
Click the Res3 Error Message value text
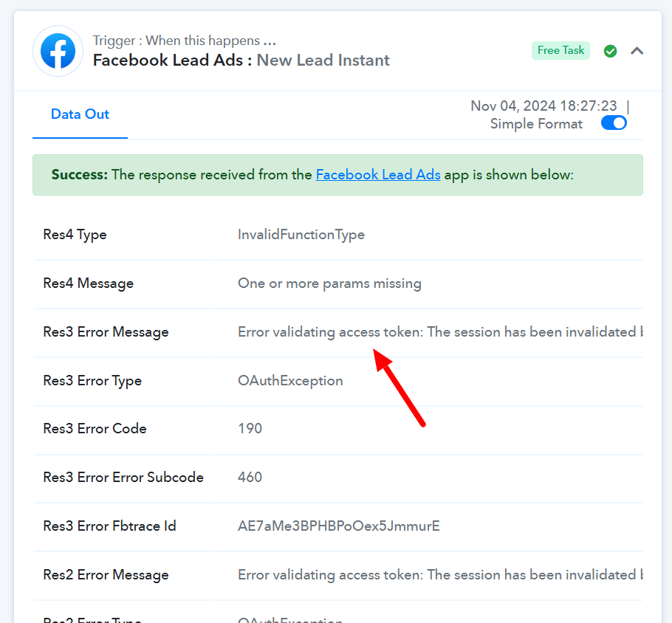(x=440, y=332)
